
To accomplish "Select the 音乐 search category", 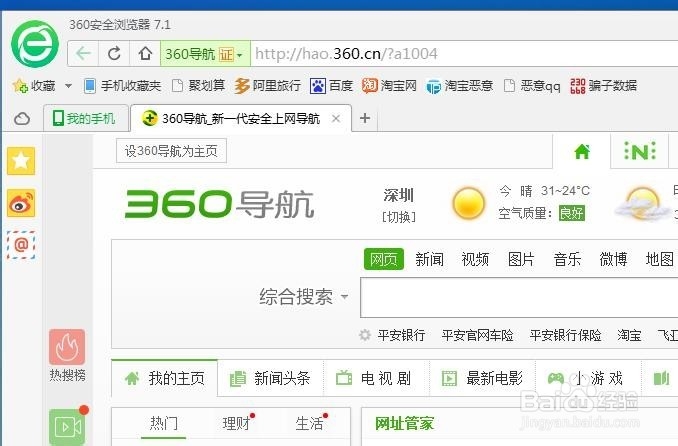I will 567,259.
